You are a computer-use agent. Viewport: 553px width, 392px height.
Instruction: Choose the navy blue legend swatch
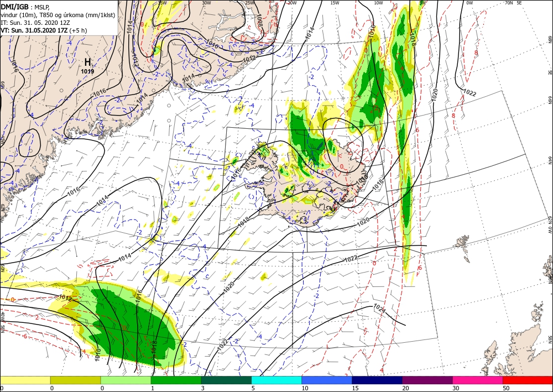[x=377, y=380]
